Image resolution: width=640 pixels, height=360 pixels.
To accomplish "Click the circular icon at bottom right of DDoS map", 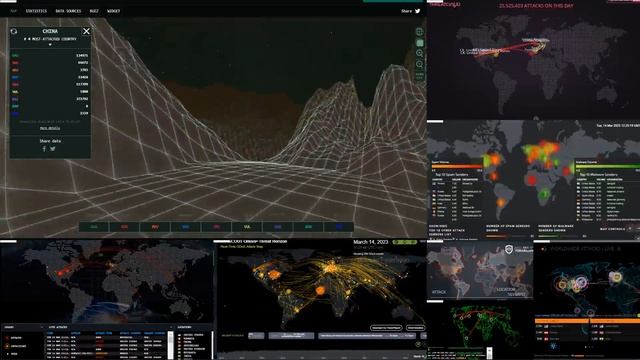I will click(x=418, y=344).
